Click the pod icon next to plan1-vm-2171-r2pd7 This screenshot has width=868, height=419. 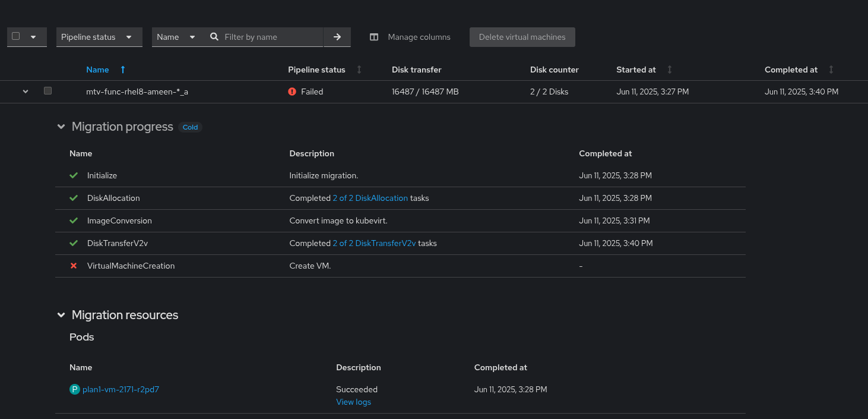(x=75, y=390)
